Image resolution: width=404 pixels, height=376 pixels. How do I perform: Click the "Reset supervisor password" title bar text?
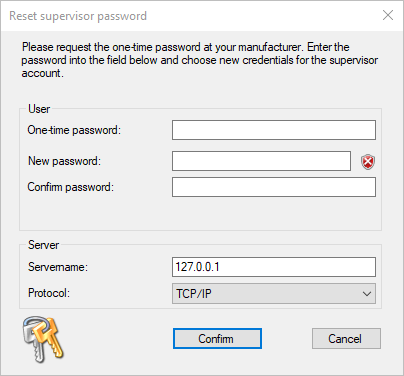click(78, 16)
